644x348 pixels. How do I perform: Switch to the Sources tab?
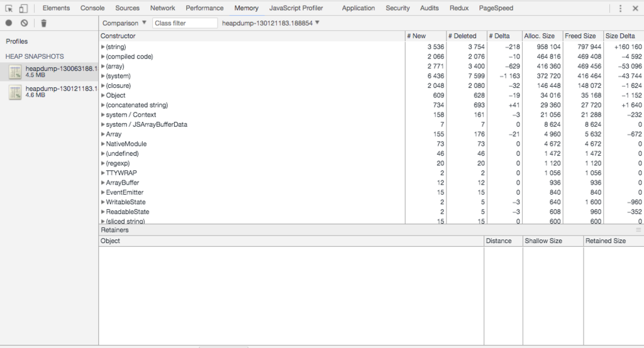coord(127,8)
